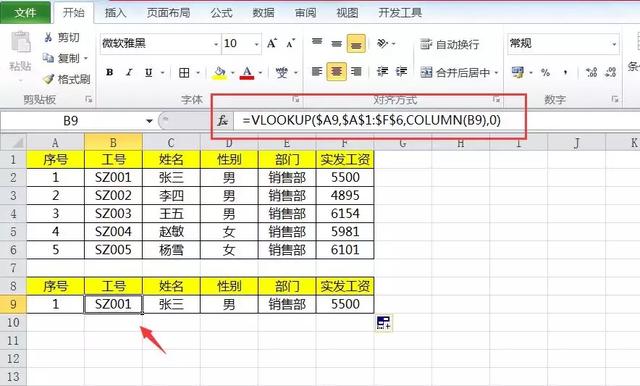640x386 pixels.
Task: Click the increase indent icon
Action: pyautogui.click(x=402, y=72)
